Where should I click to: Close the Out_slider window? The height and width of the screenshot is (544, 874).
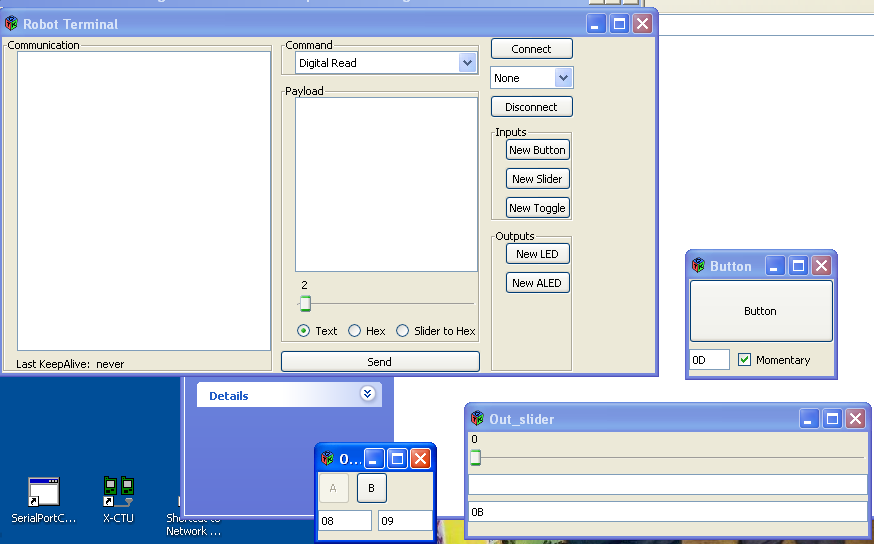click(x=855, y=419)
